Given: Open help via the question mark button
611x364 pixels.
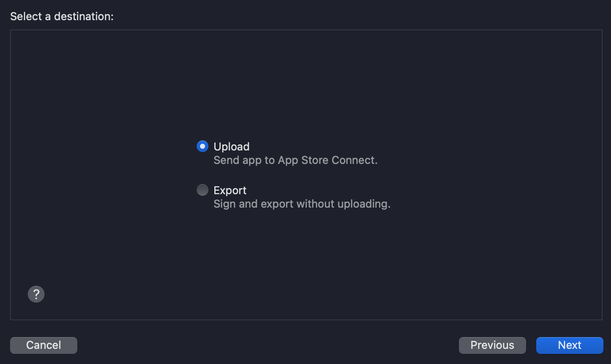Looking at the screenshot, I should [36, 294].
